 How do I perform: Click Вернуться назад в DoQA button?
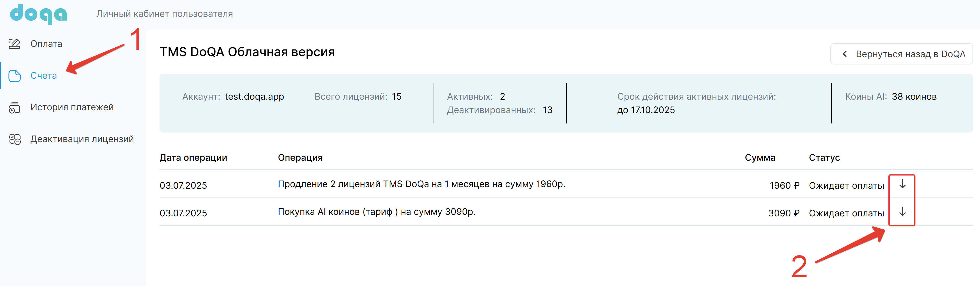pos(901,54)
